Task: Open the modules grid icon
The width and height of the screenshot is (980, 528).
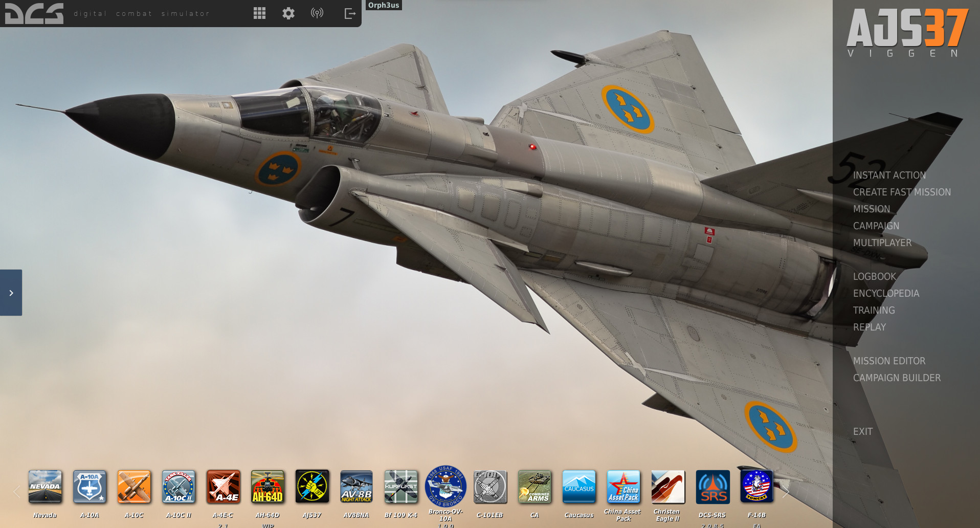Action: coord(259,13)
